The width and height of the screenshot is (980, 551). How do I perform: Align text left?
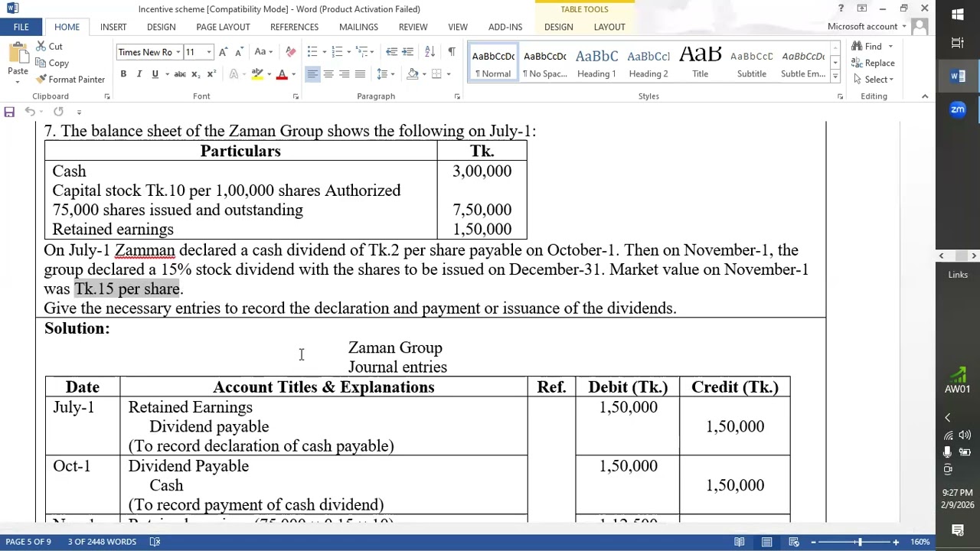[x=312, y=74]
